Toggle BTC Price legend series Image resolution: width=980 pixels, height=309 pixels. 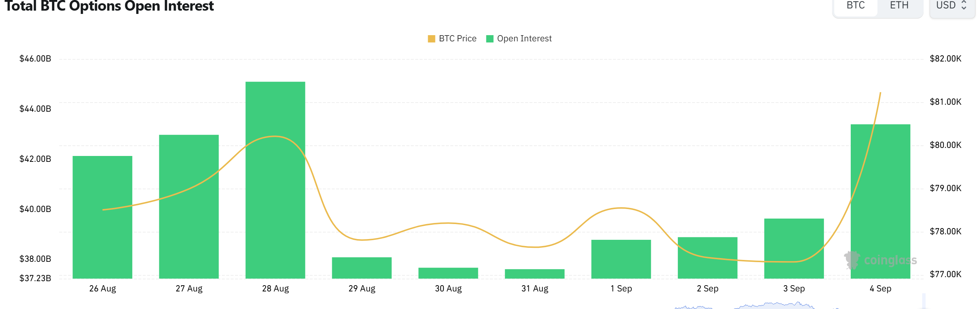[x=452, y=38]
